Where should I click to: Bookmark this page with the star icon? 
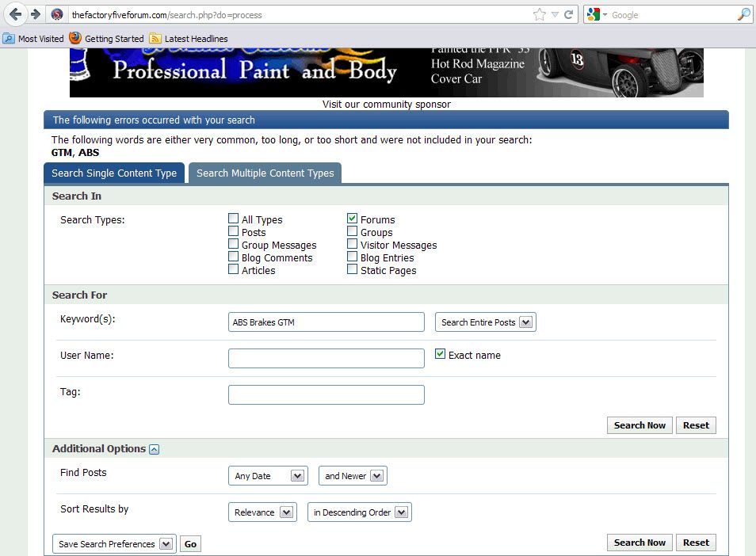[539, 14]
